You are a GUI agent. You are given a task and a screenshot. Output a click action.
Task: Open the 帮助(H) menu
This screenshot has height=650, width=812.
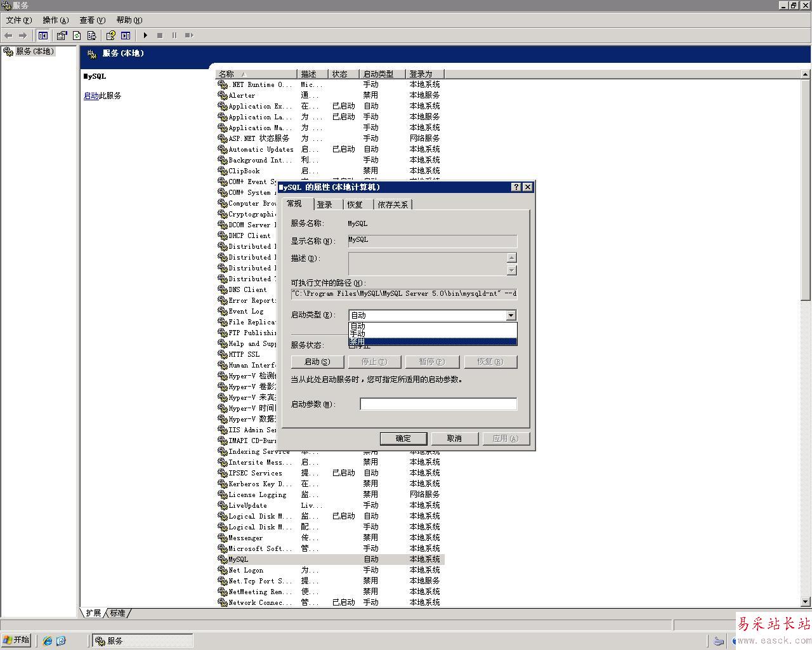129,20
